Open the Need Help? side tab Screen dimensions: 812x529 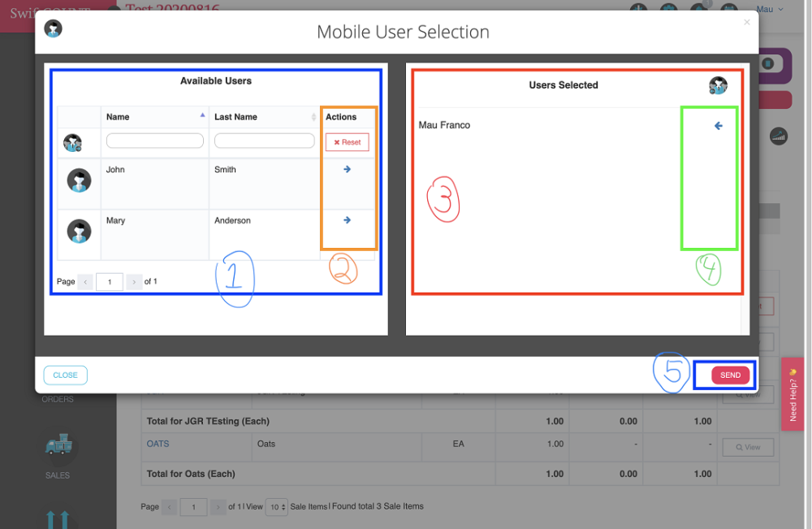point(793,394)
